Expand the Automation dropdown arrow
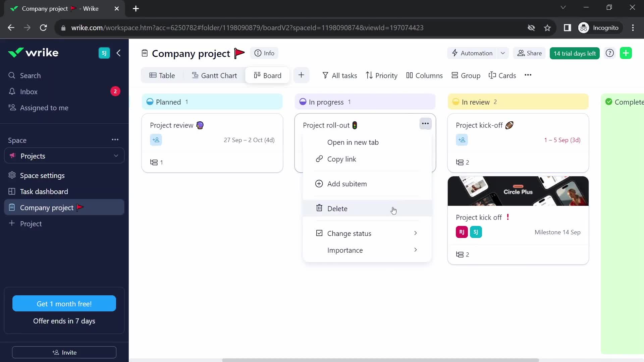The height and width of the screenshot is (362, 644). click(503, 53)
